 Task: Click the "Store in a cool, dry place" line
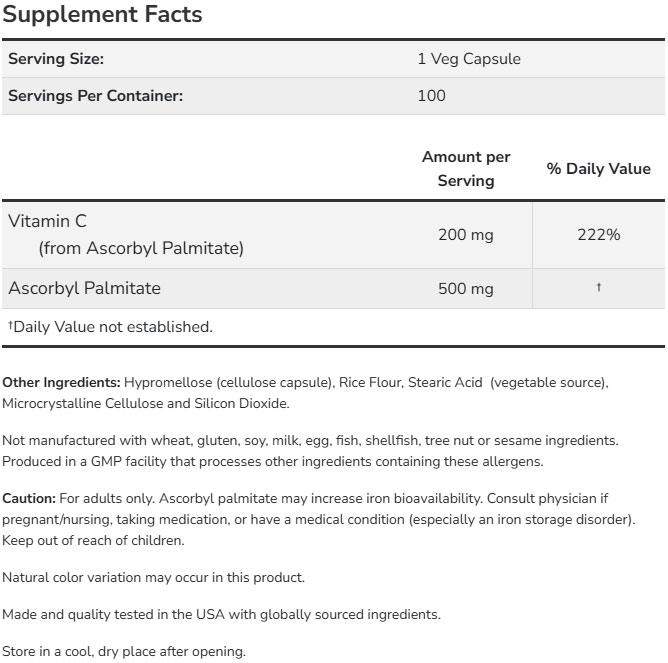click(124, 651)
